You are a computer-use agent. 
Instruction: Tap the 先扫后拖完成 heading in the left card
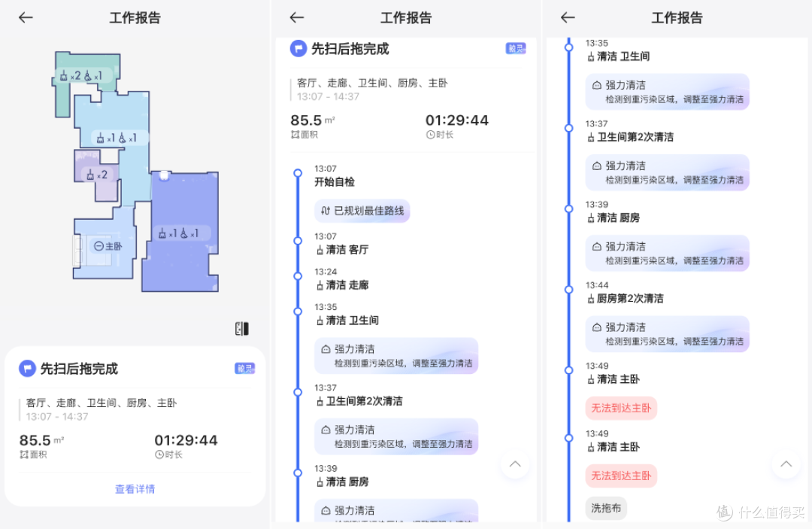79,369
